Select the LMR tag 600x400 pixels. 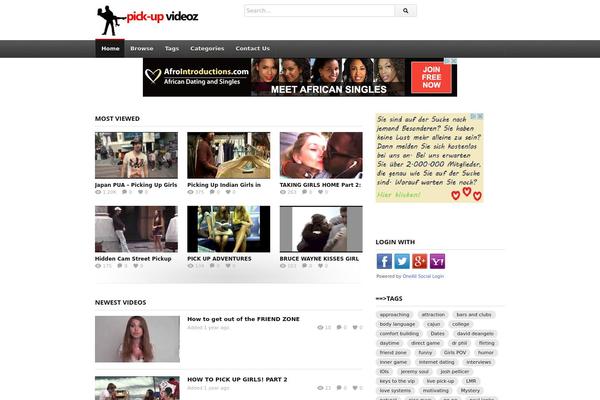click(471, 381)
